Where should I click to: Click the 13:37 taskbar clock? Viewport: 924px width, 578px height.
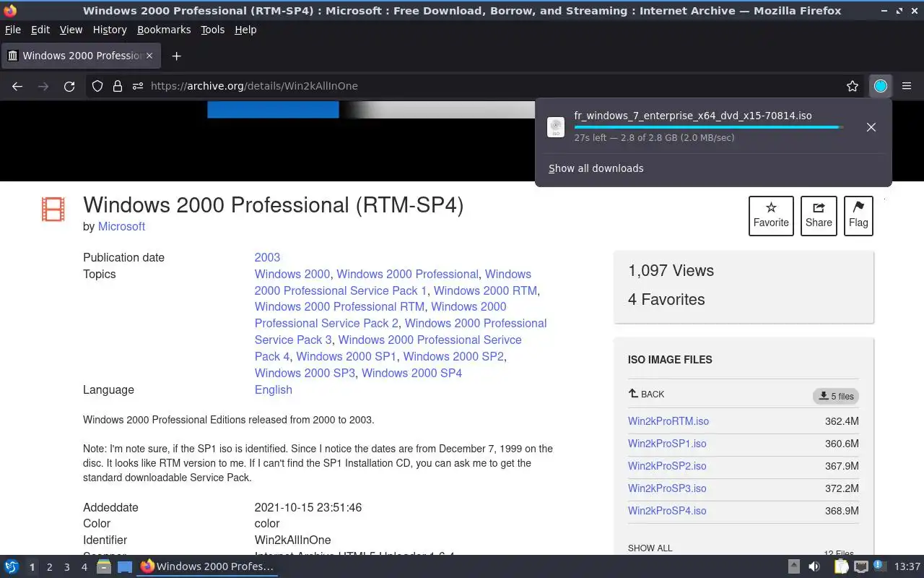(907, 566)
